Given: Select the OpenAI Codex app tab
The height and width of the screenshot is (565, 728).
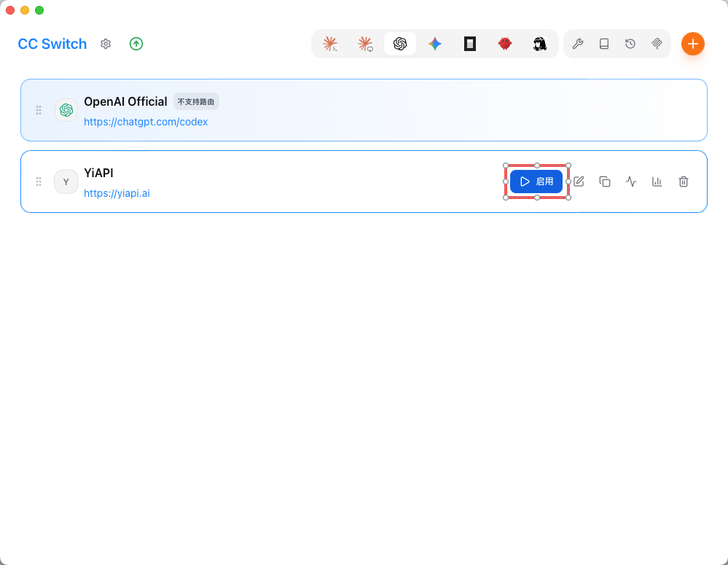Looking at the screenshot, I should pyautogui.click(x=400, y=44).
